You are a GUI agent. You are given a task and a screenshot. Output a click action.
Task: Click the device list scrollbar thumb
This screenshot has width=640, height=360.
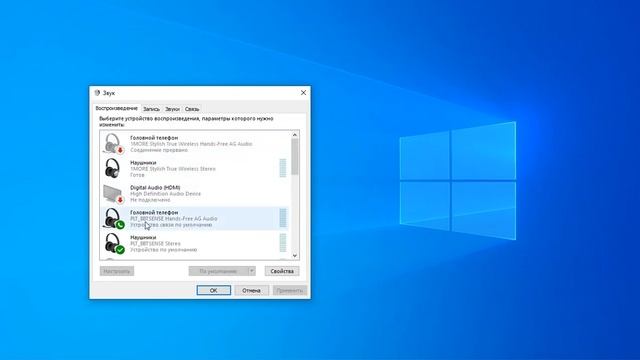[x=295, y=157]
